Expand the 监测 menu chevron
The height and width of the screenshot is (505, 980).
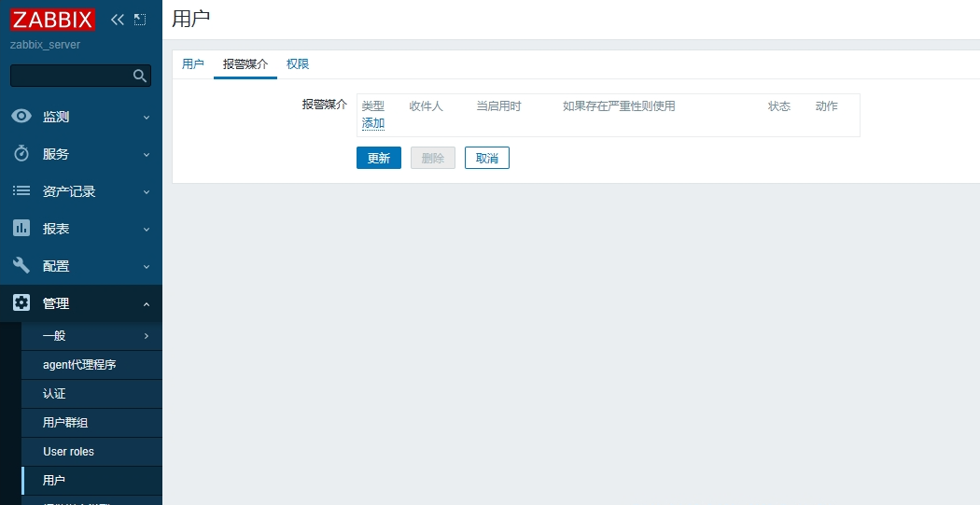click(147, 118)
